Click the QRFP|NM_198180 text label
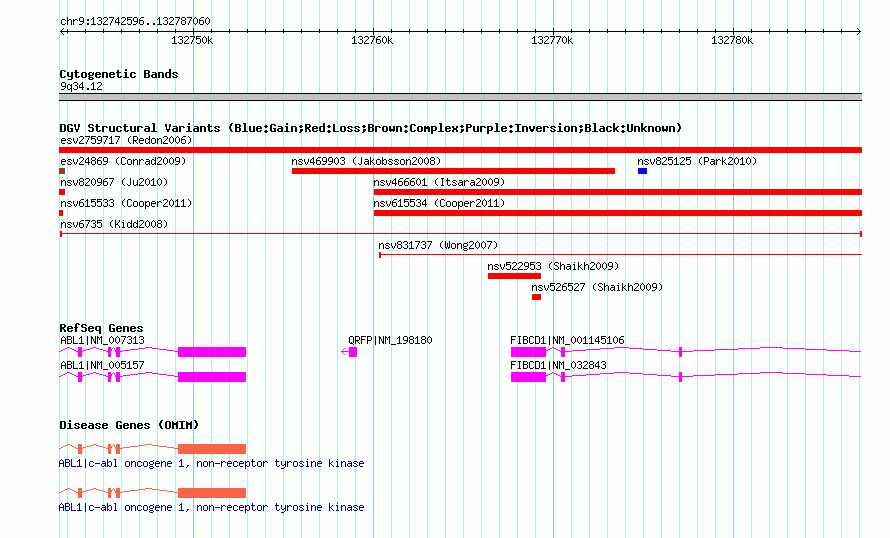The height and width of the screenshot is (538, 890). [391, 340]
